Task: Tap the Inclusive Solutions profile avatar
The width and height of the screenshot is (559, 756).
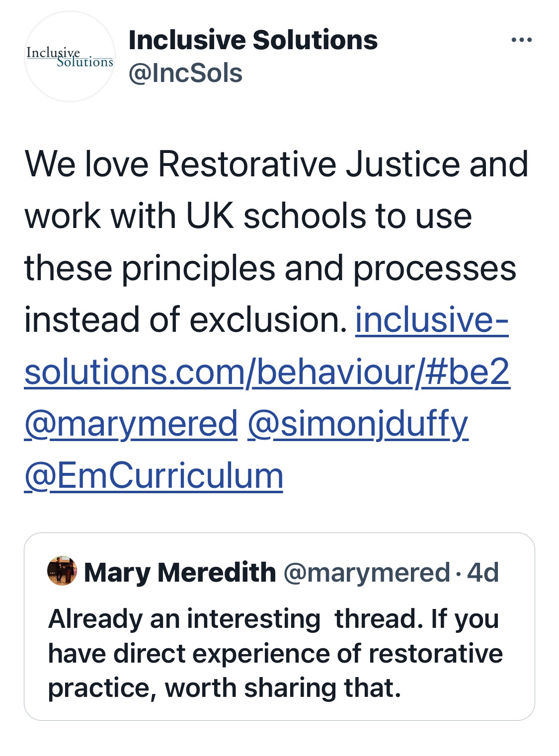Action: pyautogui.click(x=70, y=57)
